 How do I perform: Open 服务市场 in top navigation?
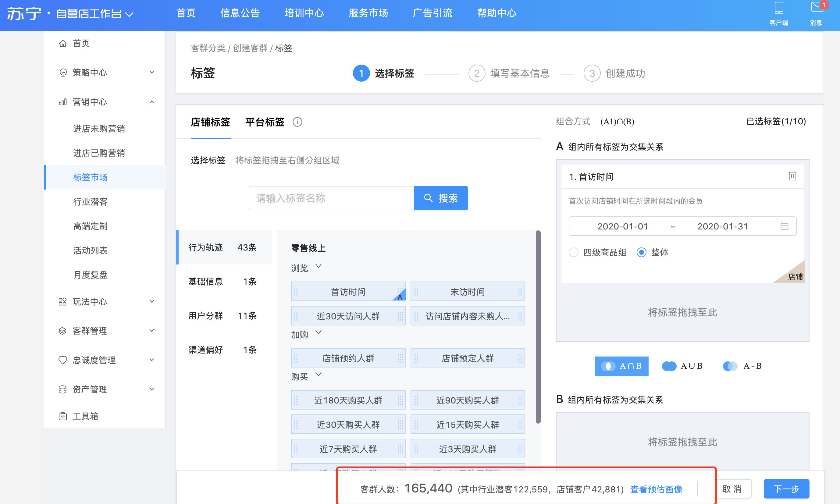click(x=368, y=13)
